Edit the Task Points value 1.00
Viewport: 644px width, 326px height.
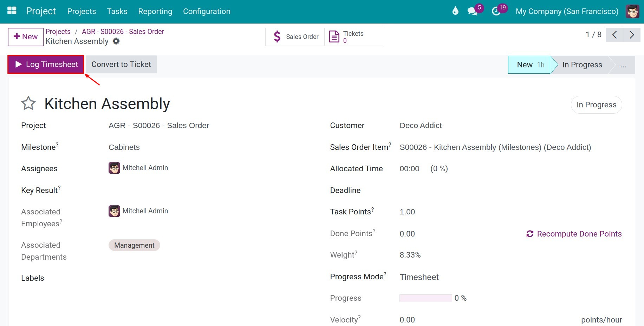pos(407,212)
